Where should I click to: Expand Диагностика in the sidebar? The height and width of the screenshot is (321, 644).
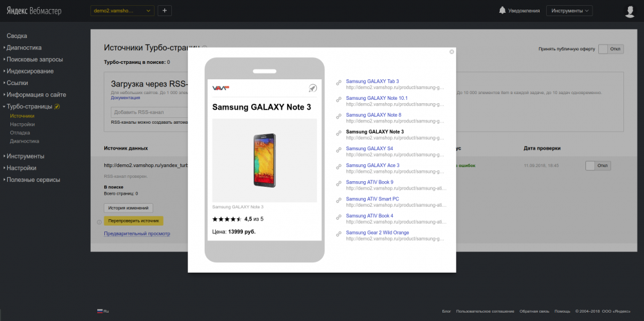coord(24,48)
